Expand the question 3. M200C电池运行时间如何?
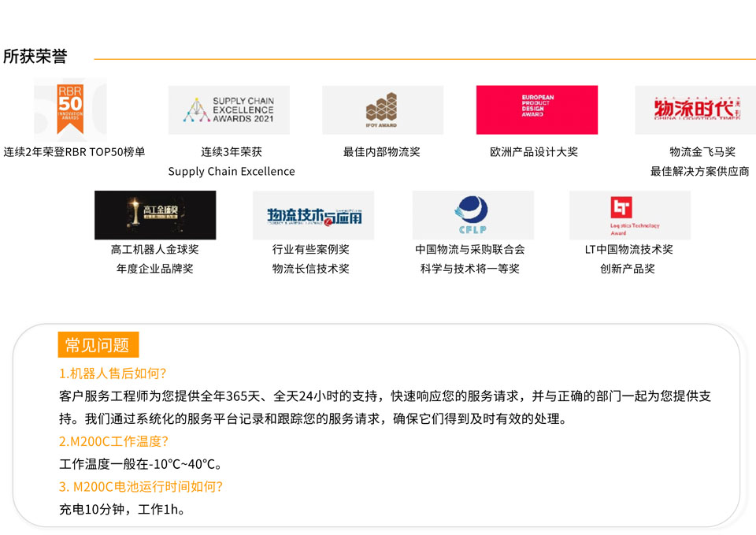Screen dimensions: 756x535 141,486
